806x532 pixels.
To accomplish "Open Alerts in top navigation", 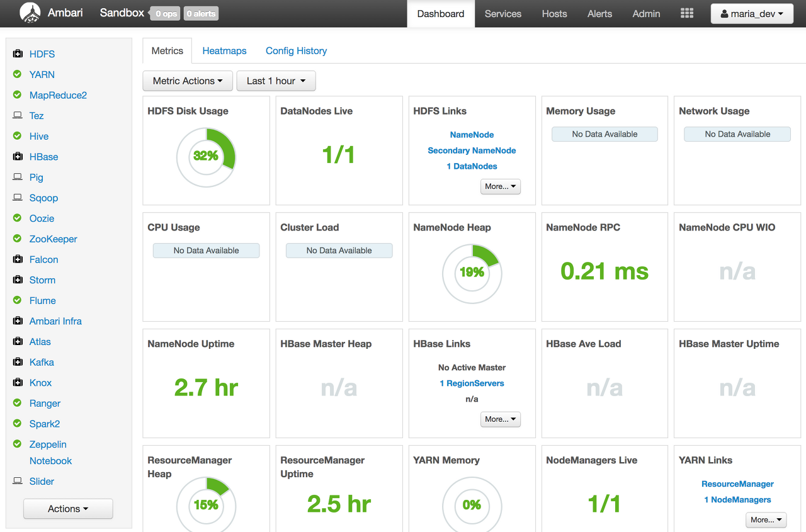I will (599, 14).
